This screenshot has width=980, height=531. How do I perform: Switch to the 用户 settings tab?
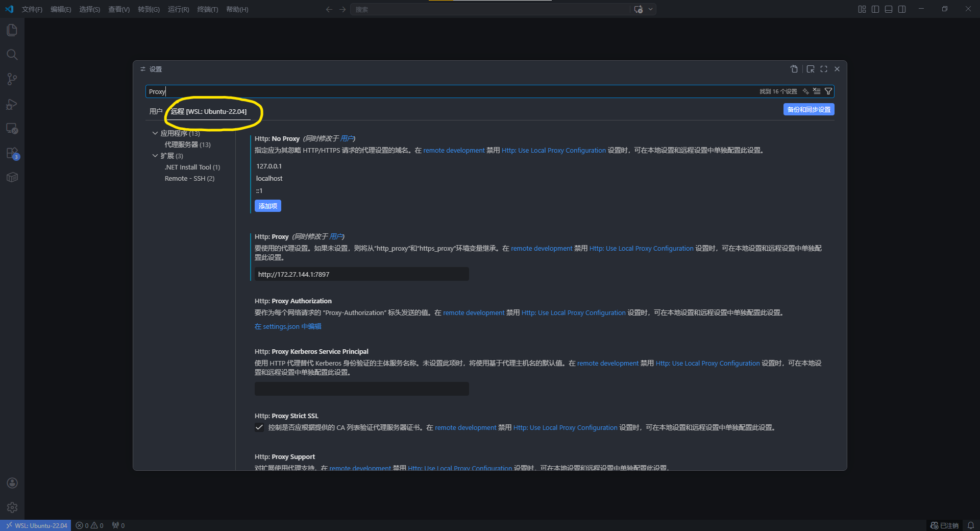tap(156, 111)
